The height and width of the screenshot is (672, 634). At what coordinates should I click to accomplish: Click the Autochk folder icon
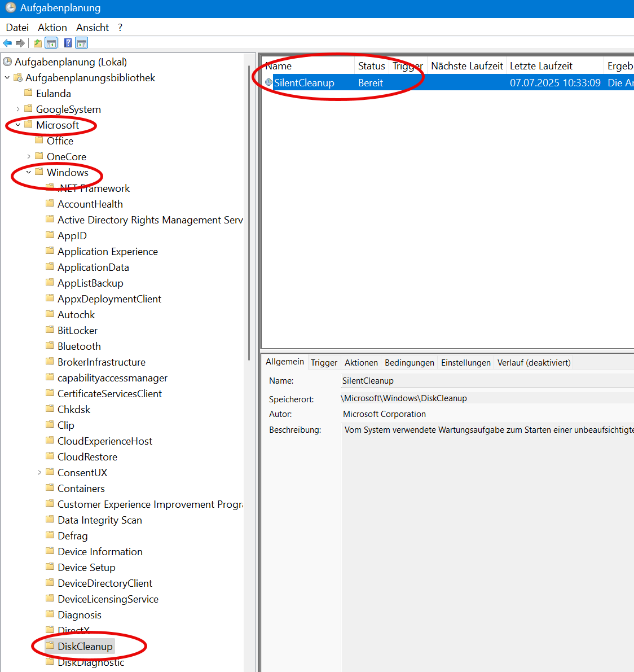point(50,314)
